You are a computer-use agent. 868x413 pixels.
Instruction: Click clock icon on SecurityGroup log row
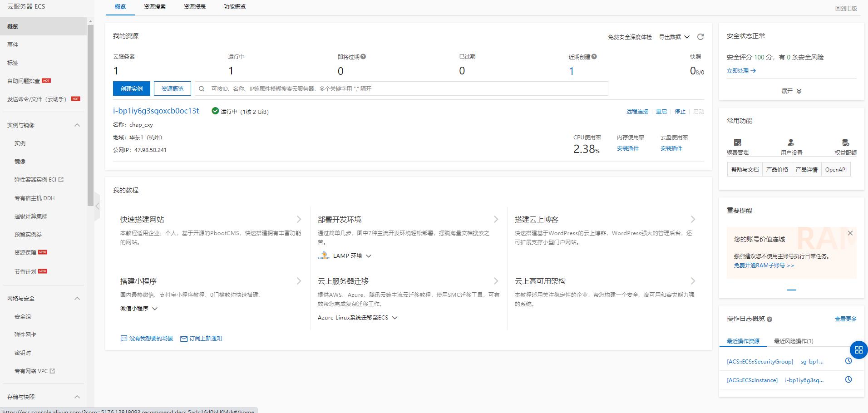(x=848, y=361)
